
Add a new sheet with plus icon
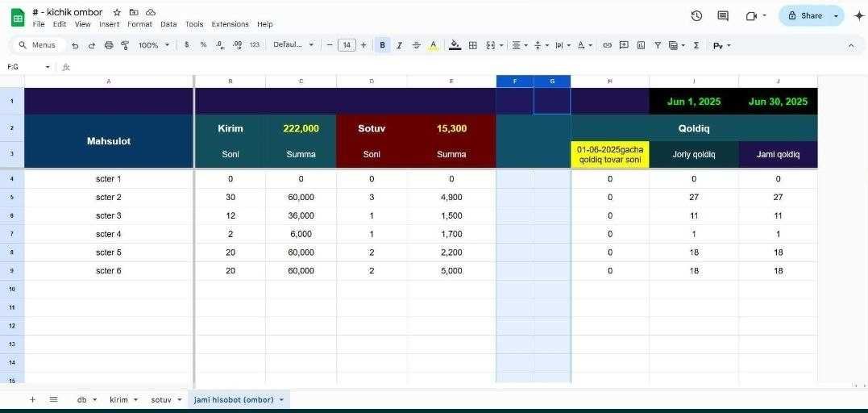pos(32,399)
